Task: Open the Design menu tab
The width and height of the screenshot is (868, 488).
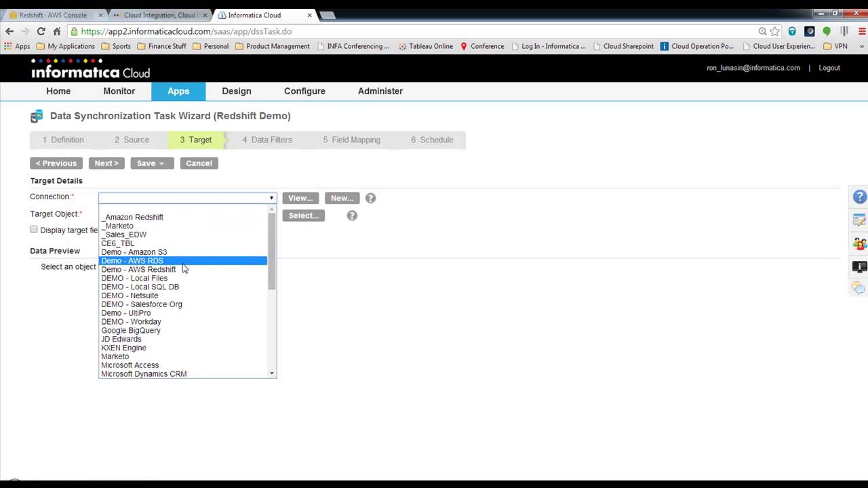Action: point(237,91)
